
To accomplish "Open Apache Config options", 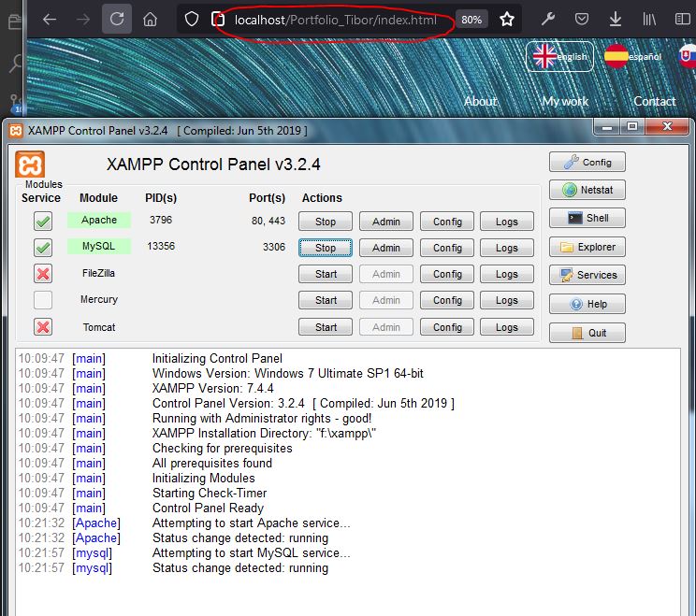I will pyautogui.click(x=447, y=222).
